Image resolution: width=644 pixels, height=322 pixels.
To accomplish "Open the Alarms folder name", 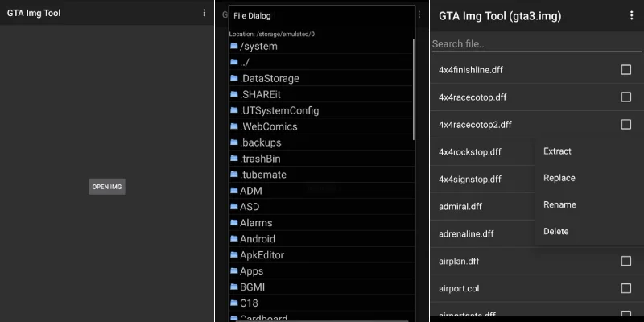I will tap(256, 223).
